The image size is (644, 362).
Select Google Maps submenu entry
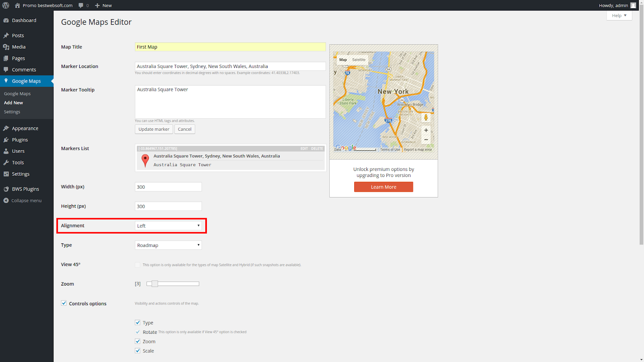[17, 94]
